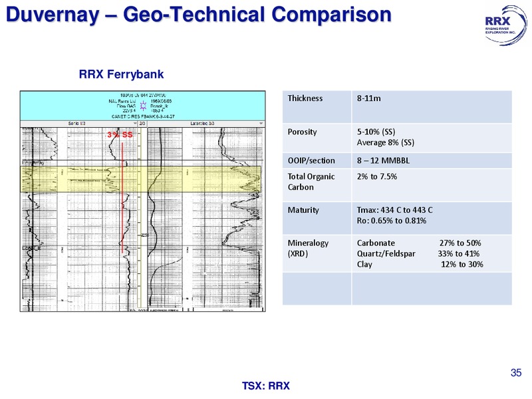Click the Ro: 0.65% to 0.81% text
The height and width of the screenshot is (399, 532).
coord(391,221)
